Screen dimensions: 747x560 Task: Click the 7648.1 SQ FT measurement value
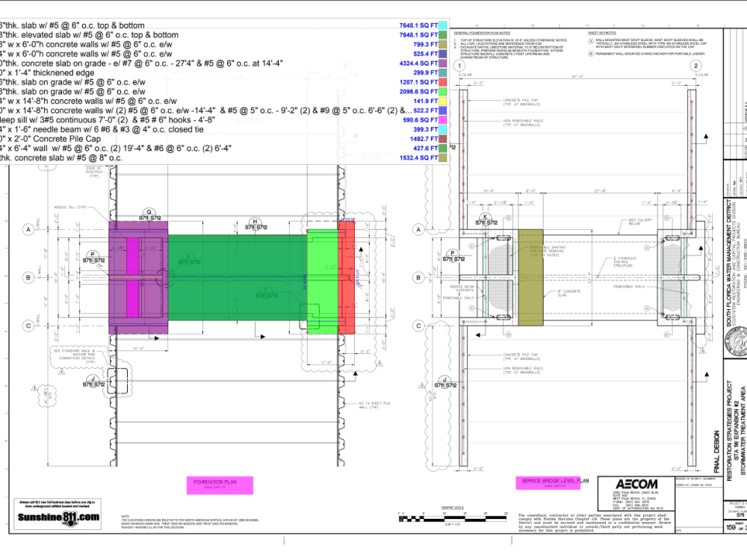point(417,23)
